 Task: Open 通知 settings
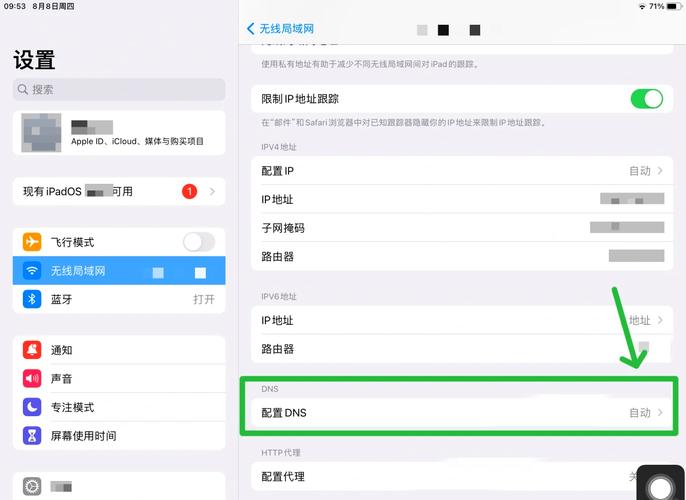tap(119, 350)
